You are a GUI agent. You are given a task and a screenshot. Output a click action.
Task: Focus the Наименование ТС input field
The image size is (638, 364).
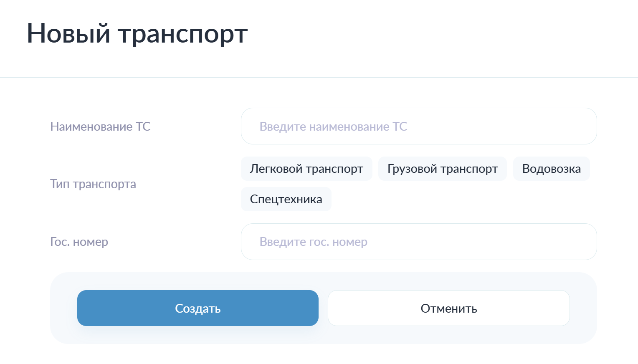pos(419,126)
